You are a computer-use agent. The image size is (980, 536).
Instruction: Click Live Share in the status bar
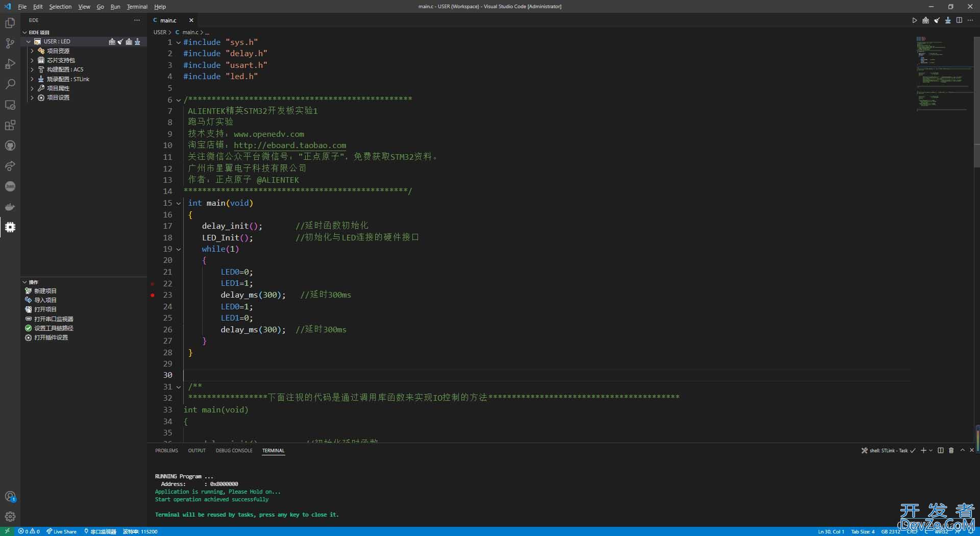coord(61,531)
